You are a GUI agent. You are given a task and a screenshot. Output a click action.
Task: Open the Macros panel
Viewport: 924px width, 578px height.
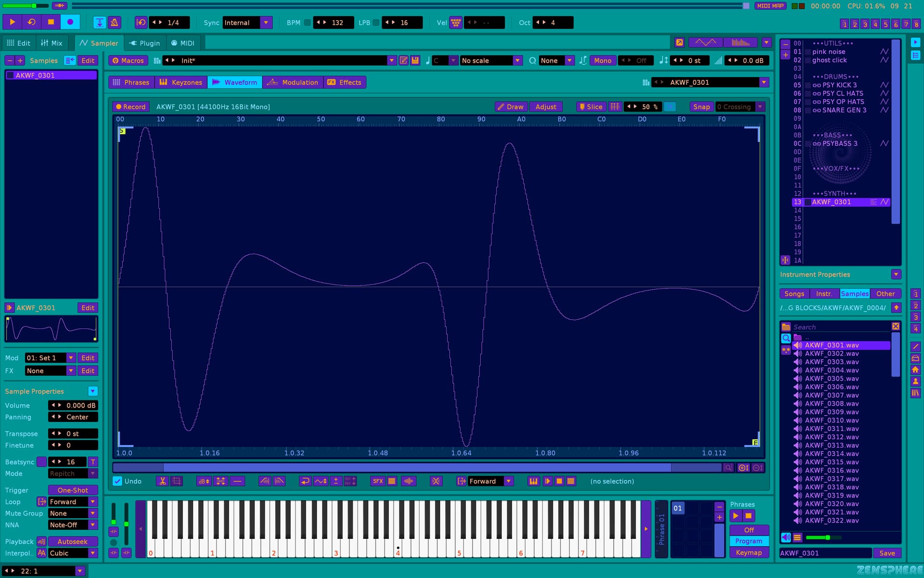pyautogui.click(x=128, y=60)
